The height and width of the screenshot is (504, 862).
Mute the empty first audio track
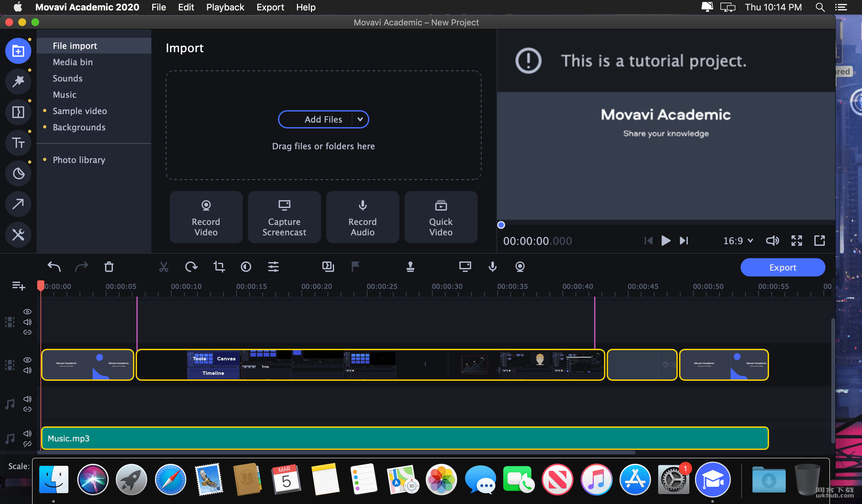tap(27, 399)
